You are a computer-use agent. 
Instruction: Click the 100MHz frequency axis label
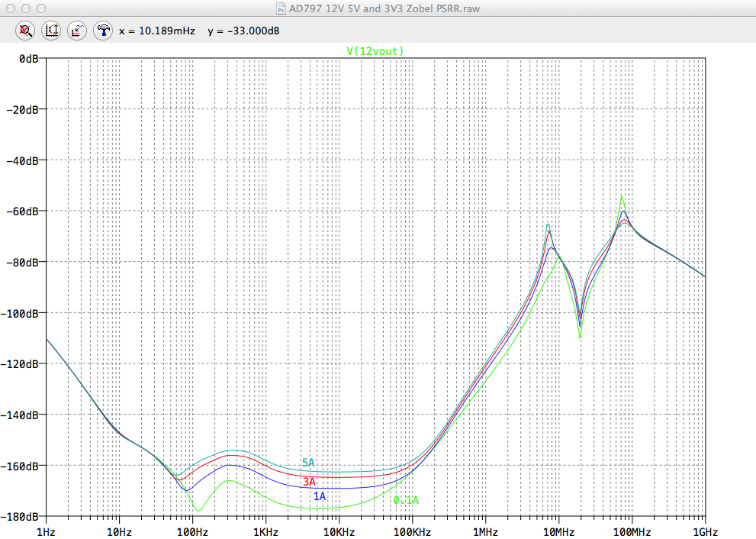click(x=632, y=532)
